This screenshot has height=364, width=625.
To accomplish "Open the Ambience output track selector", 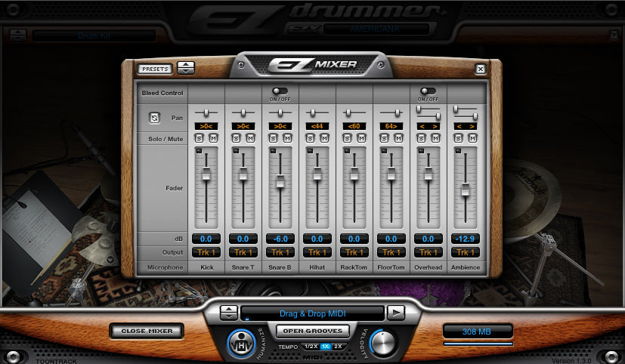I will click(x=465, y=252).
